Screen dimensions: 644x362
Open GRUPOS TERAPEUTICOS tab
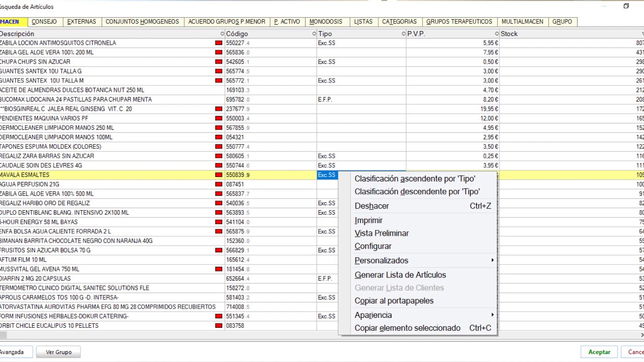click(x=459, y=22)
